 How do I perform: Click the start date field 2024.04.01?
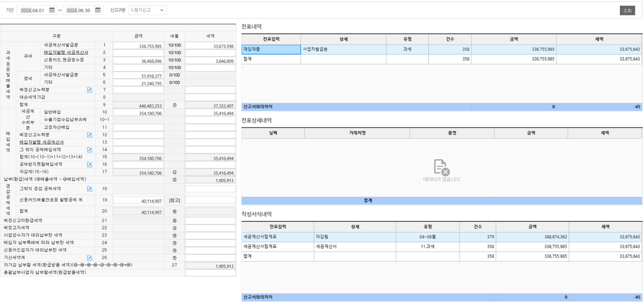coord(33,11)
